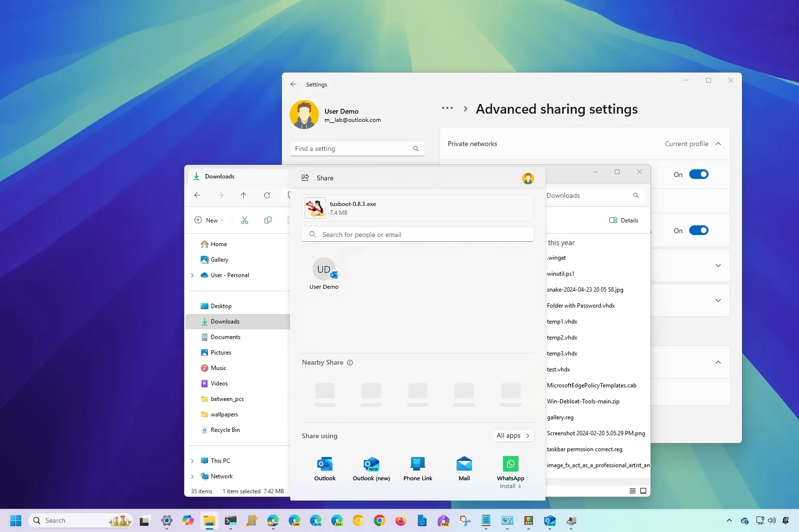Open the Pictures folder in the sidebar
799x532 pixels.
pyautogui.click(x=221, y=353)
